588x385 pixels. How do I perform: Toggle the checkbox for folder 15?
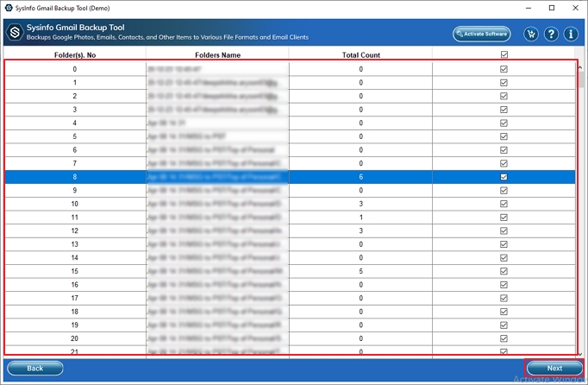(504, 271)
